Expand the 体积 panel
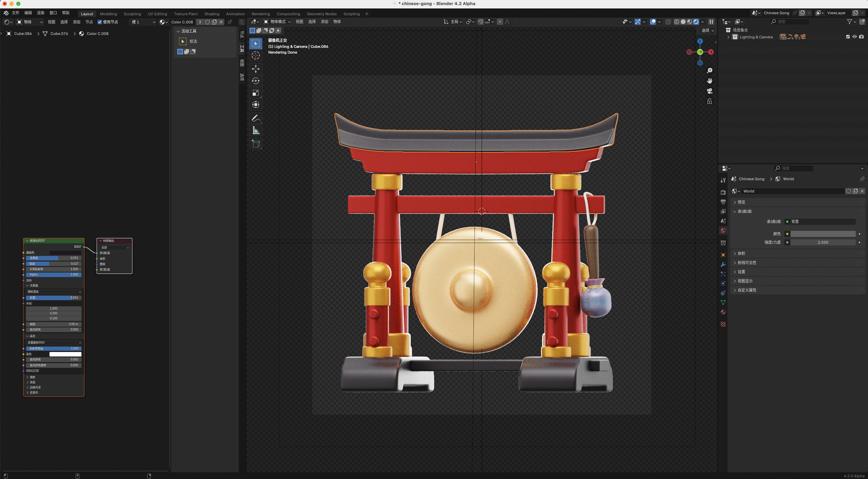Image resolution: width=868 pixels, height=479 pixels. click(x=798, y=253)
